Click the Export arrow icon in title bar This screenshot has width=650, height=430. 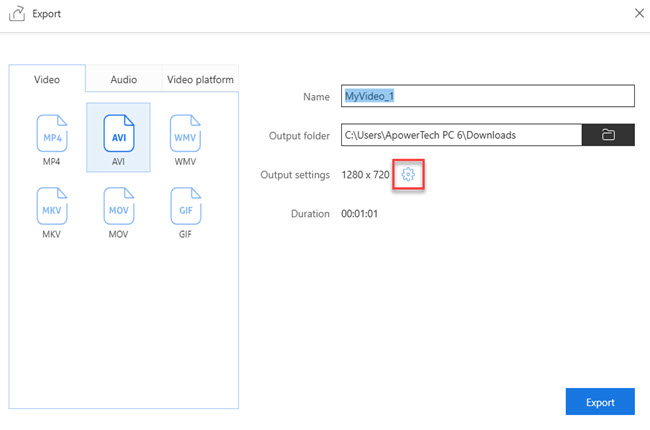[x=19, y=15]
